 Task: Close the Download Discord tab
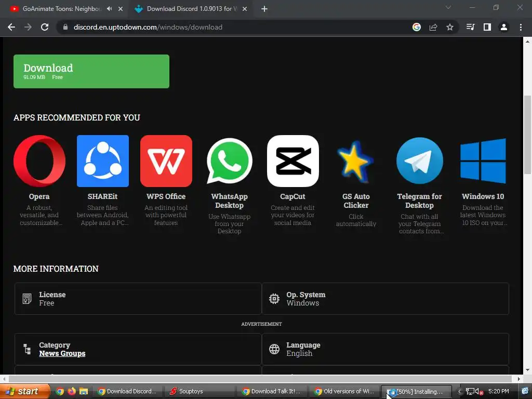[x=245, y=9]
